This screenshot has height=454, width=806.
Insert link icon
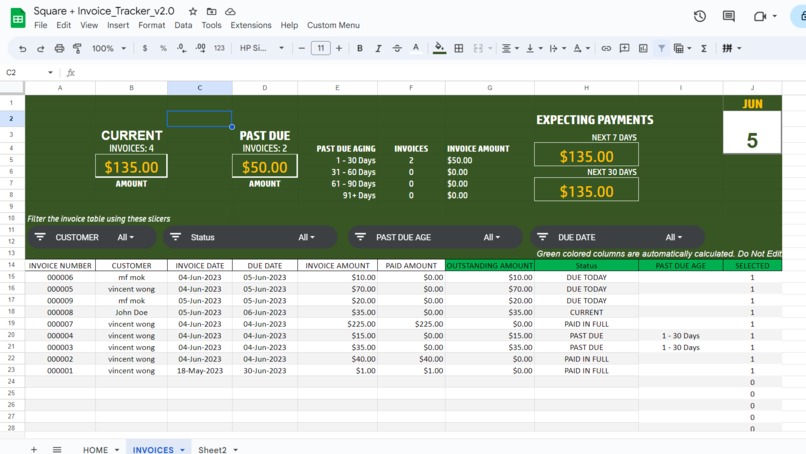click(x=606, y=48)
